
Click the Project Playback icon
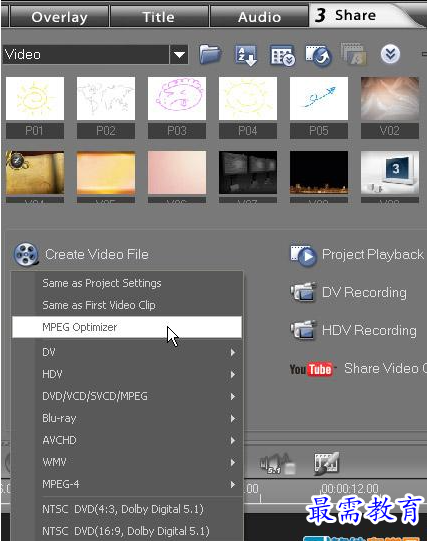point(303,255)
